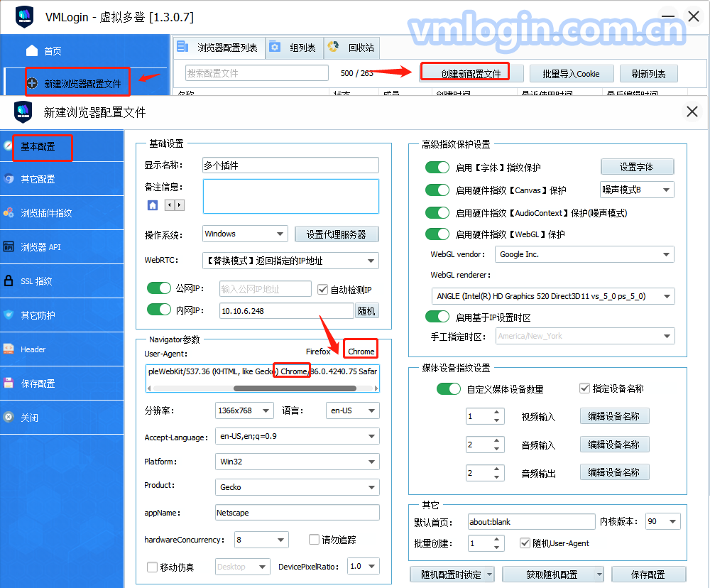Image resolution: width=710 pixels, height=588 pixels.
Task: Open the SSL fingerprint lock icon
Action: pos(9,281)
